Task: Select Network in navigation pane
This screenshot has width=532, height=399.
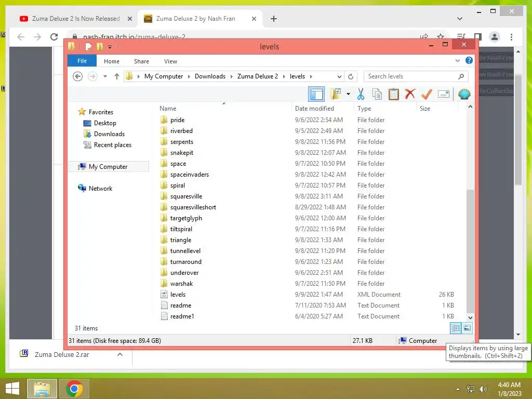Action: point(100,188)
